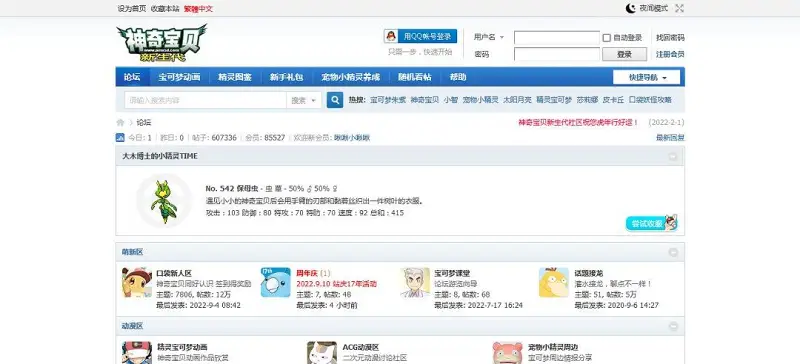Viewport: 800px width, 364px height.
Task: Click the widescreen switch icon at top right
Action: click(x=679, y=8)
